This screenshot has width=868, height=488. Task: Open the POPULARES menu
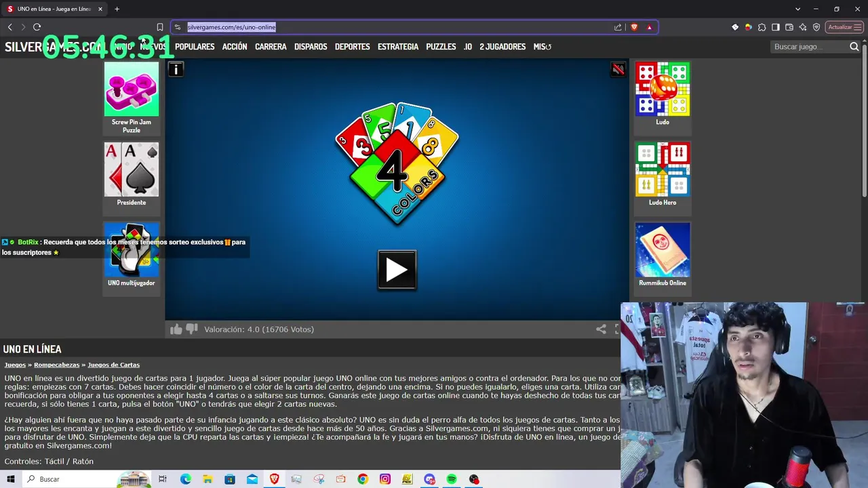195,47
